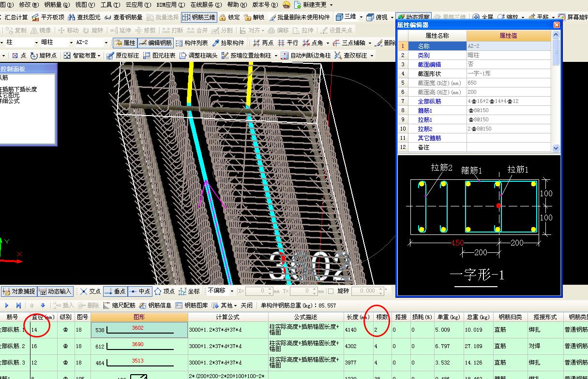Click 点角 tool
The width and height of the screenshot is (588, 379).
pyautogui.click(x=313, y=43)
